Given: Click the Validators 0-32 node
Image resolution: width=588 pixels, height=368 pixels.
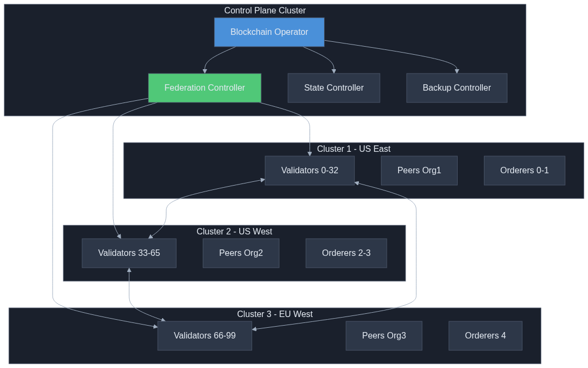Looking at the screenshot, I should 310,171.
